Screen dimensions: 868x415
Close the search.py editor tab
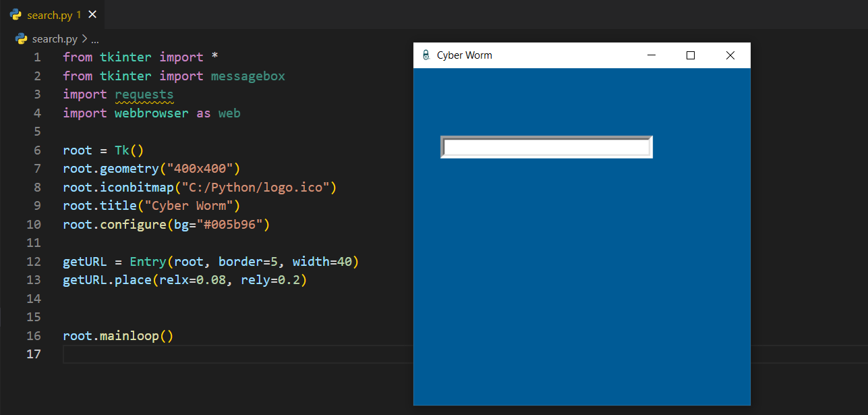(92, 14)
